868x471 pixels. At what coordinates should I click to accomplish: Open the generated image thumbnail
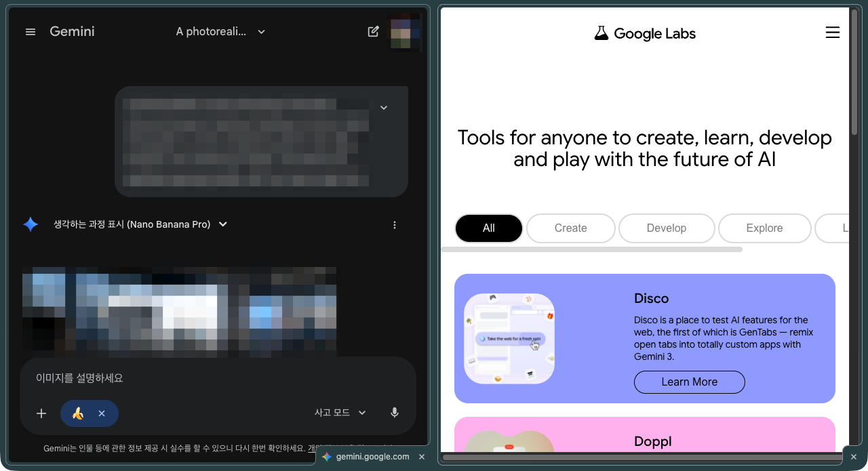[179, 312]
